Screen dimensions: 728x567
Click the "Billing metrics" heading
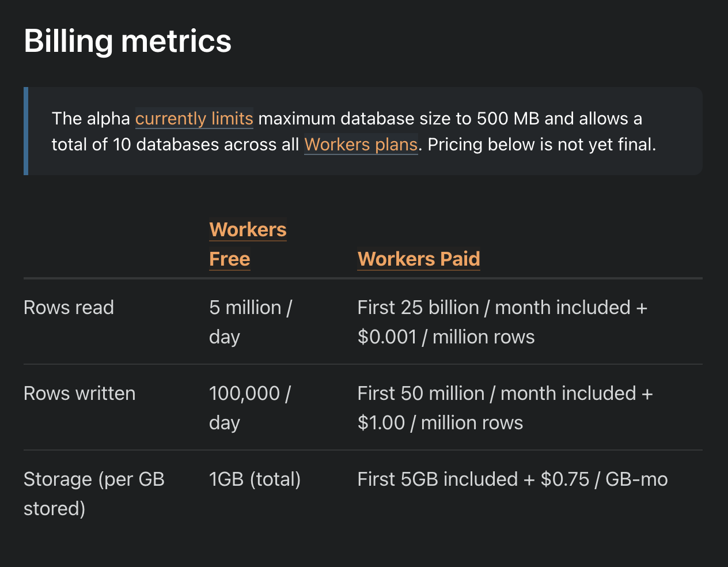[127, 41]
